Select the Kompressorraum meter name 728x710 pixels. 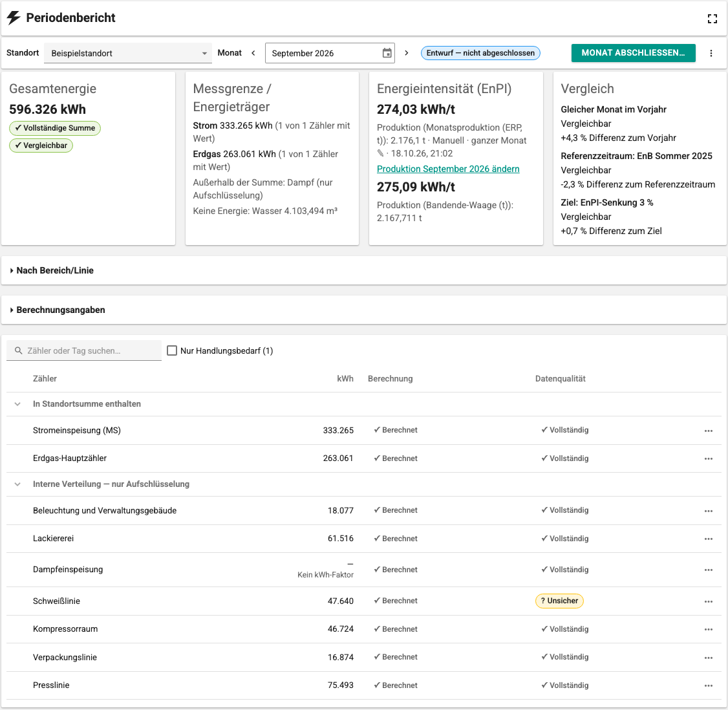pos(65,629)
